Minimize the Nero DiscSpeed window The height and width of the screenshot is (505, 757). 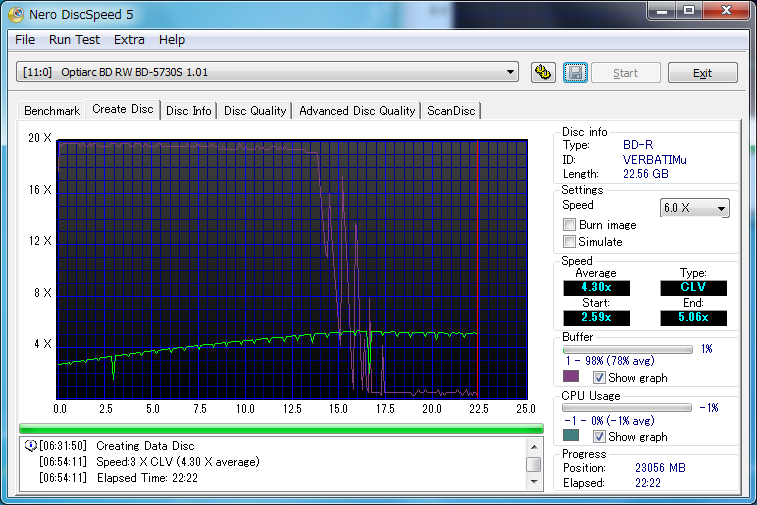pos(662,11)
